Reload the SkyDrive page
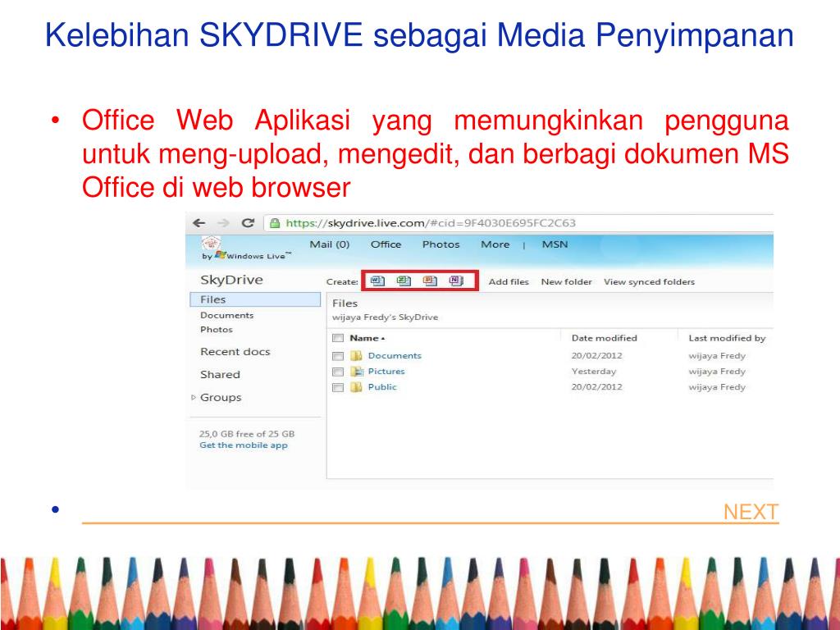840x630 pixels. tap(248, 223)
